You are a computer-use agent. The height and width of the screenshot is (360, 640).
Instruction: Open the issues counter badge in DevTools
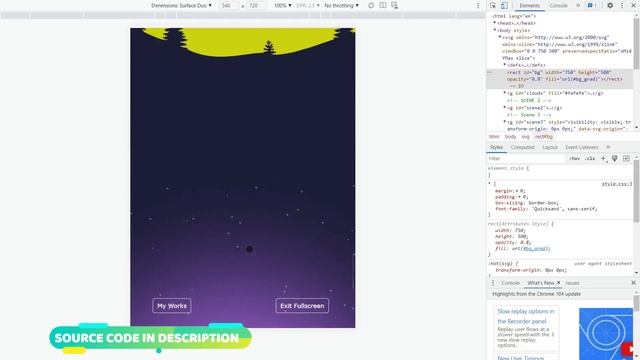click(592, 6)
